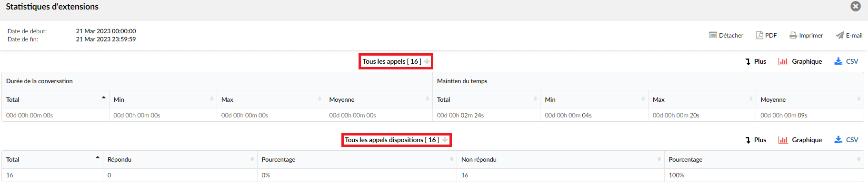Sort by Min under Durée de la conversation

click(163, 99)
